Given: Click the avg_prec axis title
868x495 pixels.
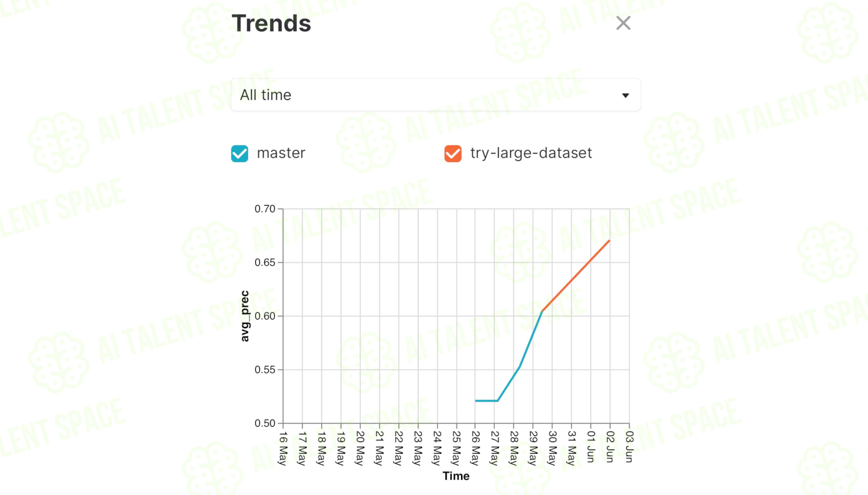Looking at the screenshot, I should (245, 316).
